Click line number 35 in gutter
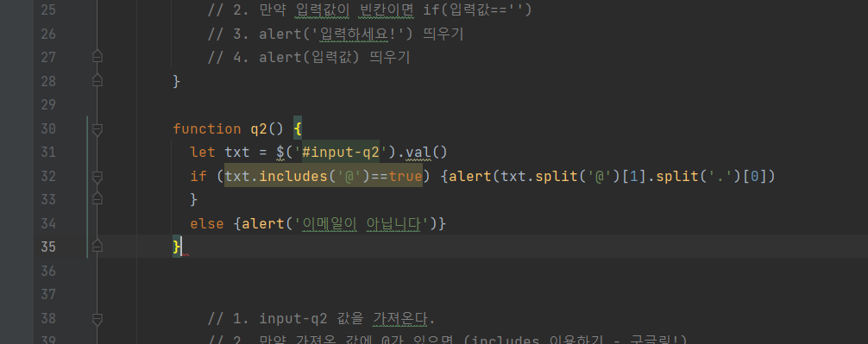Image resolution: width=868 pixels, height=344 pixels. (48, 247)
